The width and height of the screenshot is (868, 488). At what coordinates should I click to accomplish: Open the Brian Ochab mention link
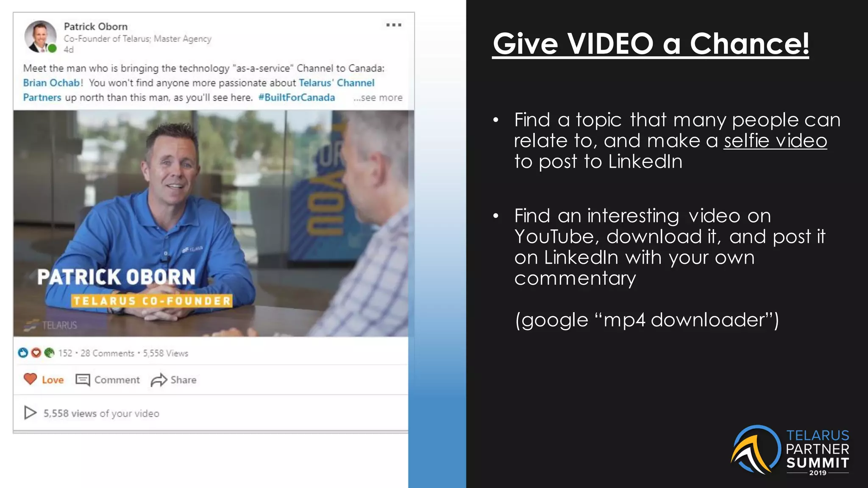click(x=51, y=83)
